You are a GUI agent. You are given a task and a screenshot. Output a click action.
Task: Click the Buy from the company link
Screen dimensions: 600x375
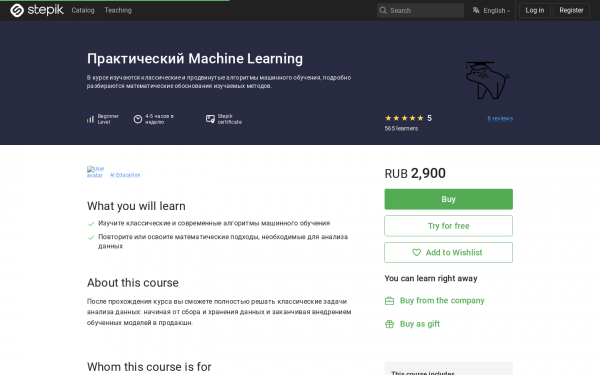(442, 301)
